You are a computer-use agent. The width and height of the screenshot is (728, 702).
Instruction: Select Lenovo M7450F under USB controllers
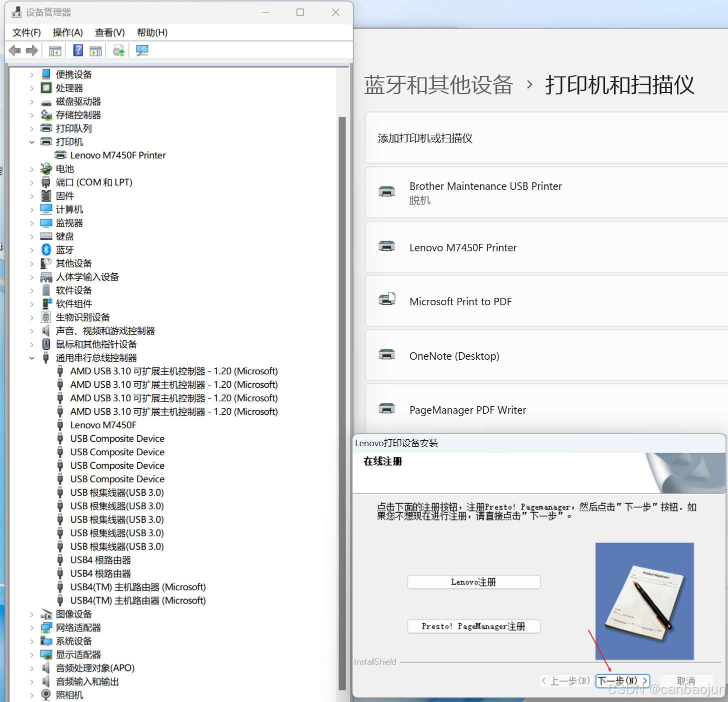[x=103, y=425]
